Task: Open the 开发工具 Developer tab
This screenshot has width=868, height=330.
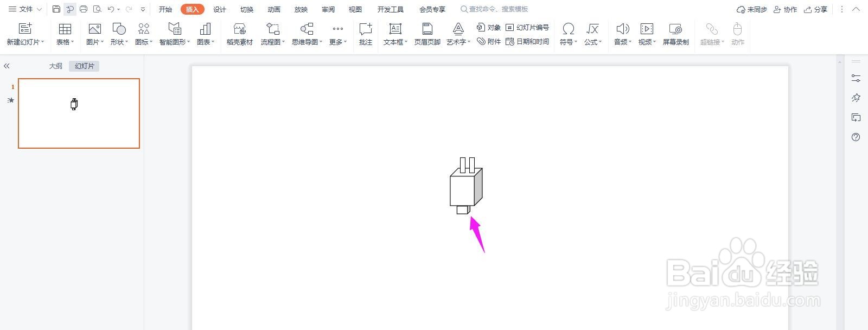Action: 391,9
